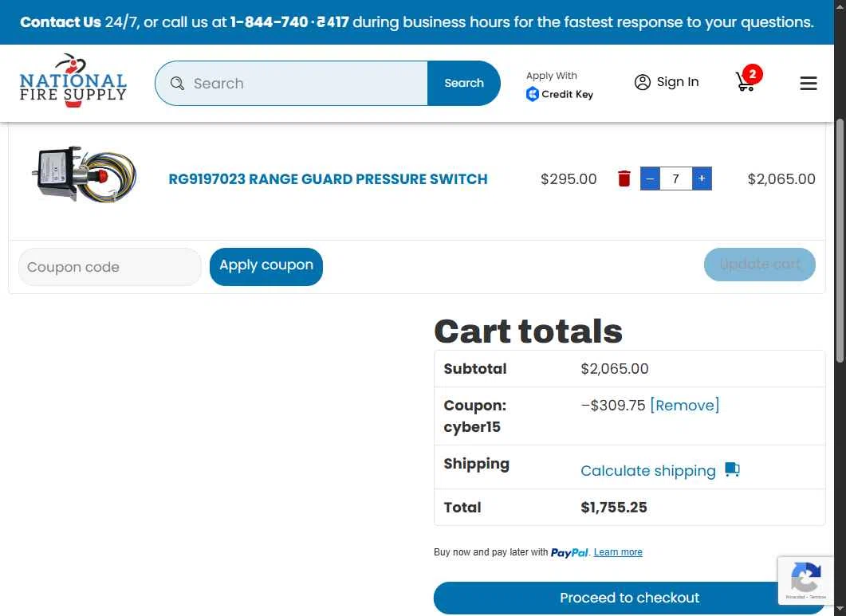Click the National Fire Supply logo
Image resolution: width=846 pixels, height=616 pixels.
click(73, 81)
